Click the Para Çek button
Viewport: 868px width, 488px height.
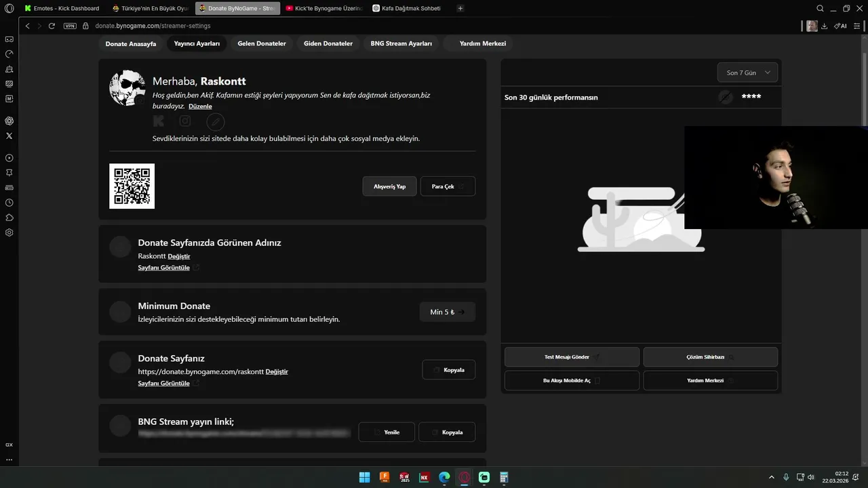(448, 186)
